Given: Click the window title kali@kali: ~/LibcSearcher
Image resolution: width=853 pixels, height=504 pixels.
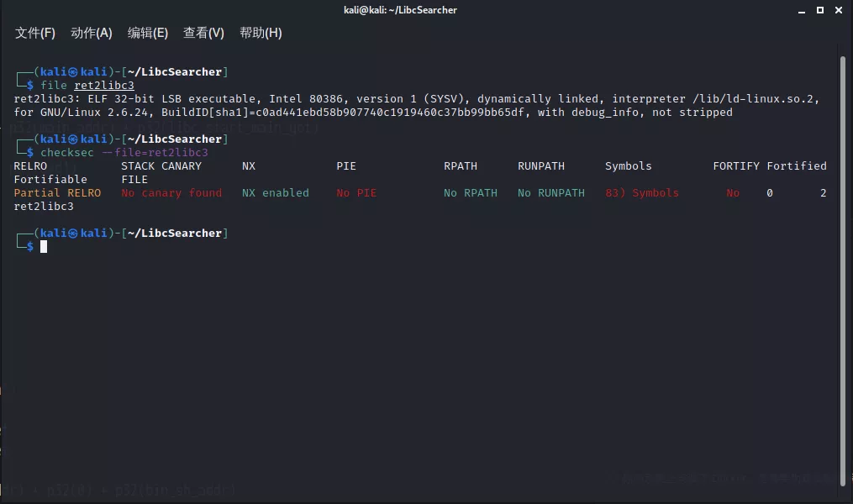Looking at the screenshot, I should (x=400, y=10).
